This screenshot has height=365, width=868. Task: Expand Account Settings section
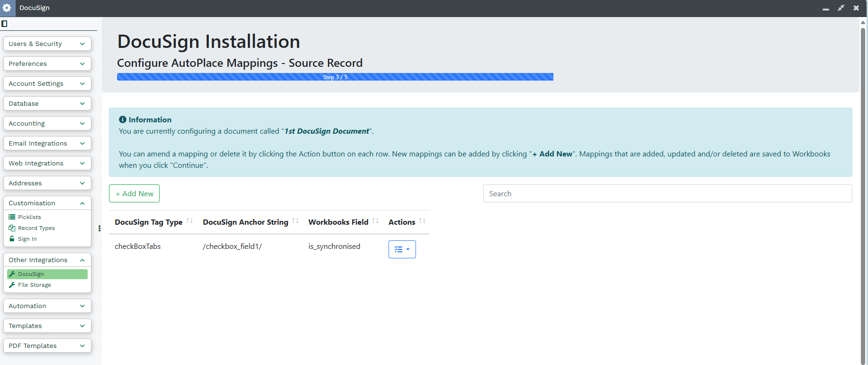tap(47, 83)
